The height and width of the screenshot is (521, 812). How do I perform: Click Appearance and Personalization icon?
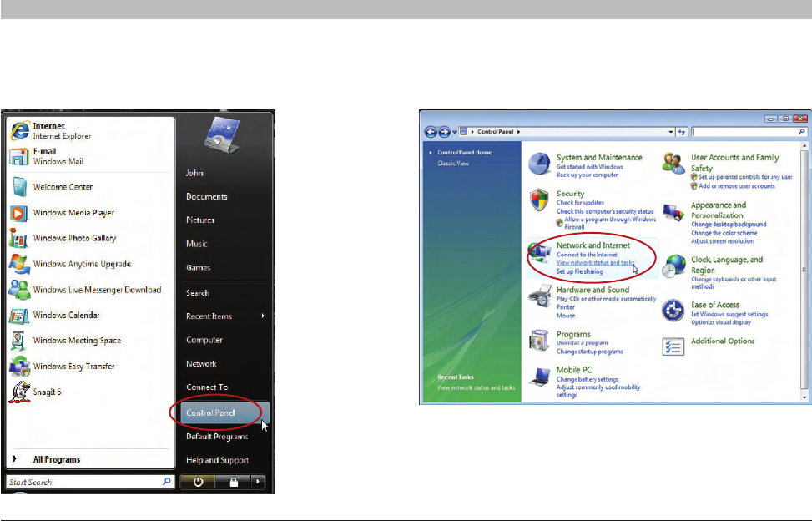click(673, 213)
